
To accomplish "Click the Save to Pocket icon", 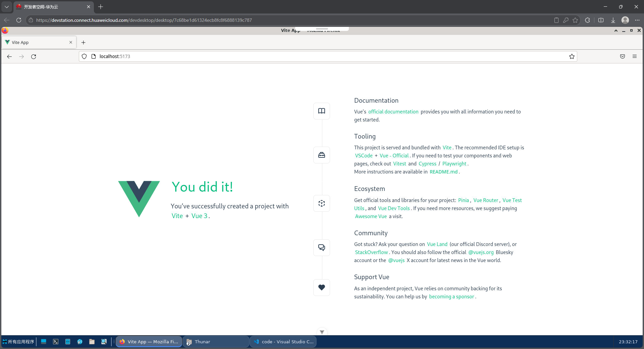I will pos(623,56).
